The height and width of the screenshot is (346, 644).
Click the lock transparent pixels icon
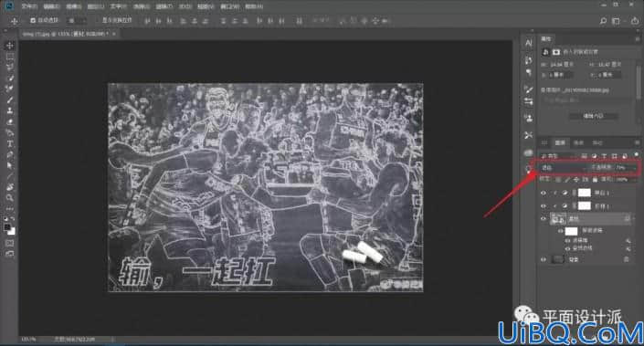[x=558, y=180]
